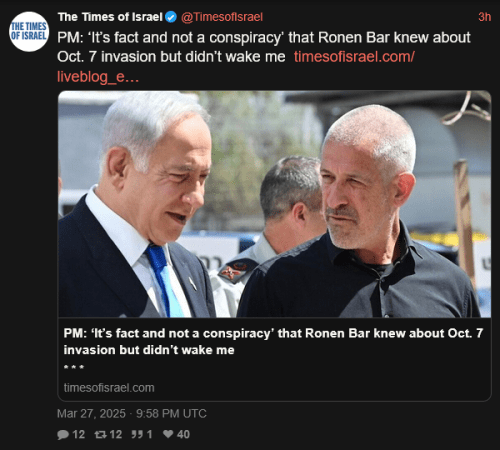View the 12 retweets count
Screen dimensions: 500x450
click(x=116, y=435)
